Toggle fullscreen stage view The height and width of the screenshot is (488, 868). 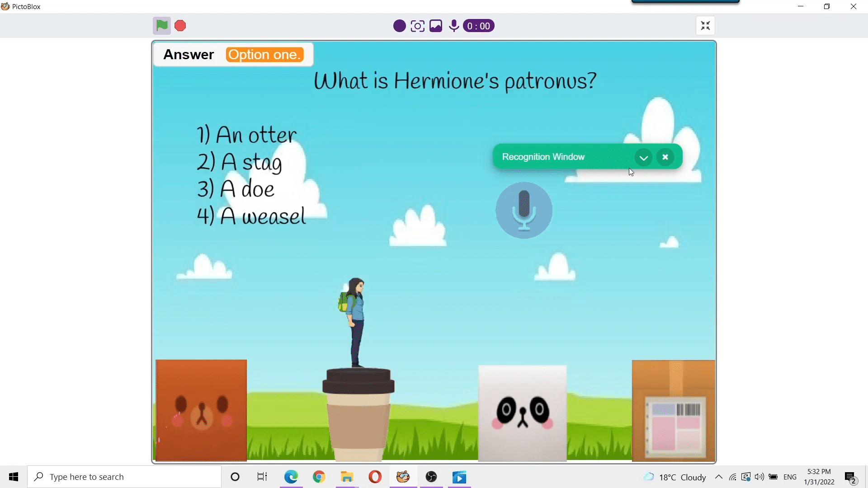click(705, 26)
